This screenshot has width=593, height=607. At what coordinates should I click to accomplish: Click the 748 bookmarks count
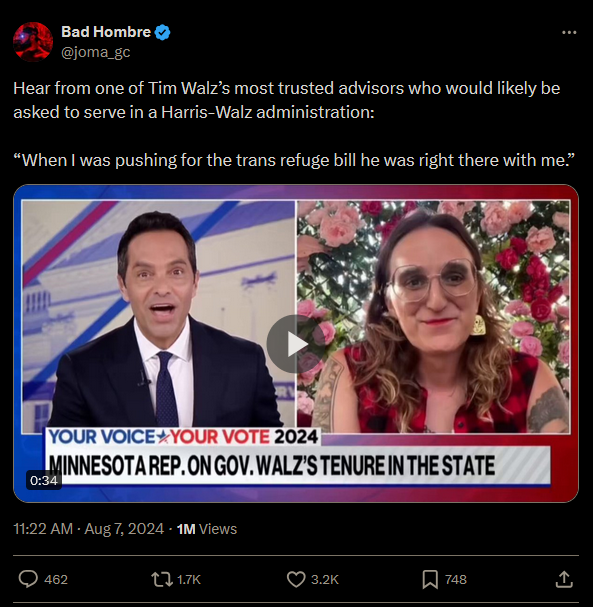(x=456, y=580)
